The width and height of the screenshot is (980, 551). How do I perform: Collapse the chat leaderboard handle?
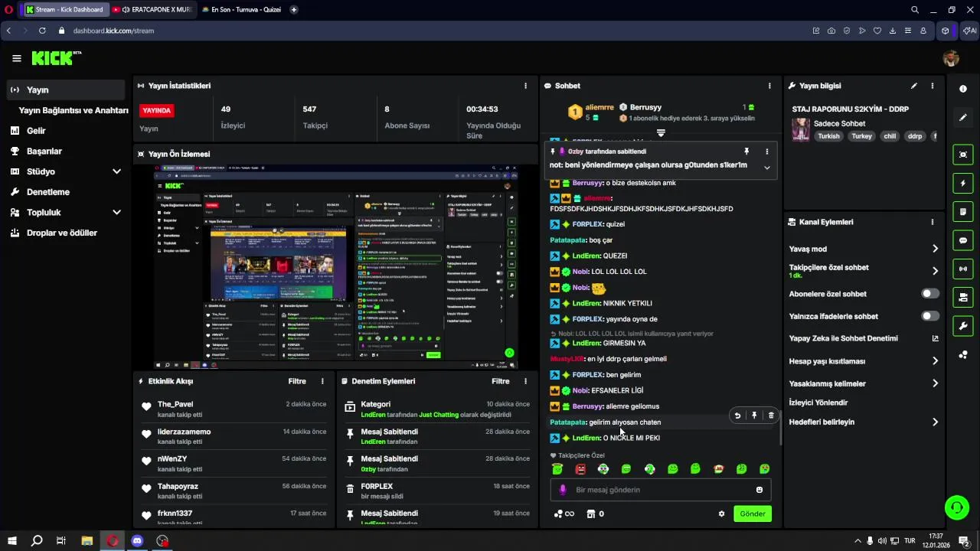tap(661, 133)
